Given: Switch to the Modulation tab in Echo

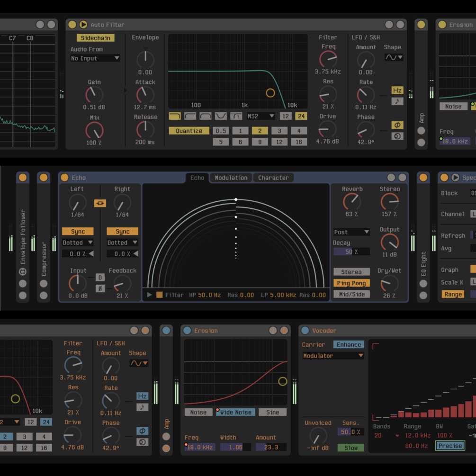Looking at the screenshot, I should click(231, 178).
